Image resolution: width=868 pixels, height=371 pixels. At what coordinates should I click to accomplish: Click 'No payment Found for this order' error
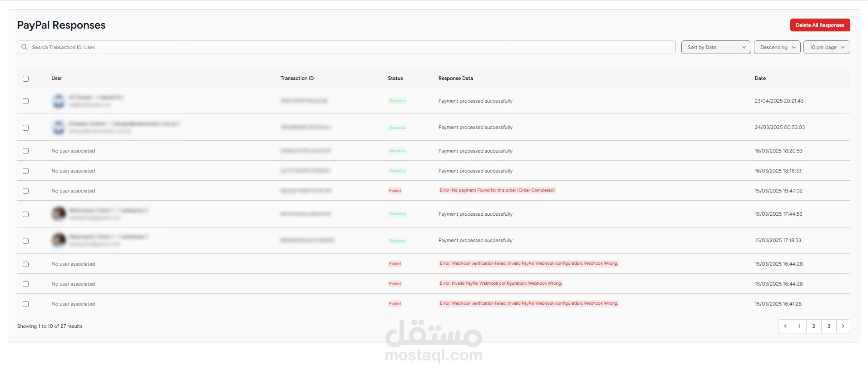tap(497, 190)
